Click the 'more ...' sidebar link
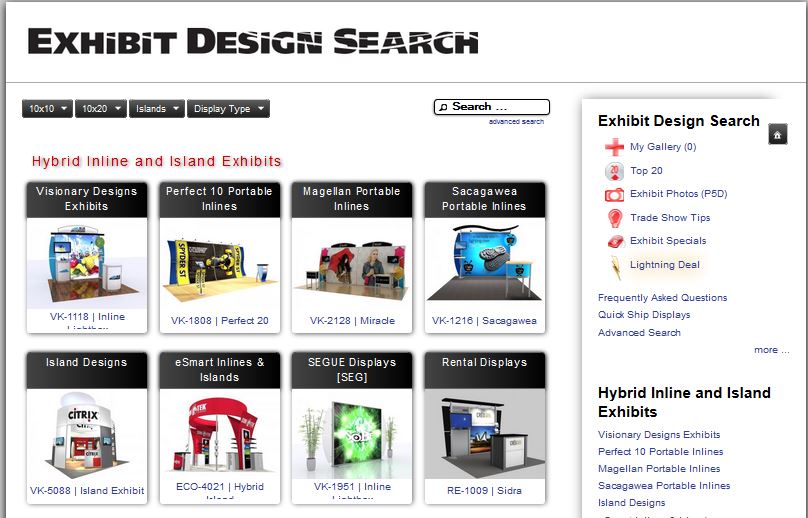The width and height of the screenshot is (808, 518). 771,350
